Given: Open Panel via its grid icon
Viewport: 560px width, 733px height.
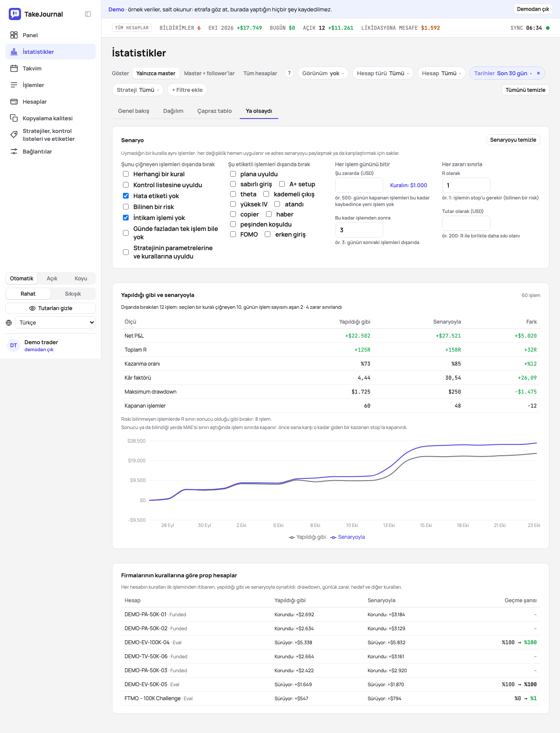Looking at the screenshot, I should [x=14, y=35].
